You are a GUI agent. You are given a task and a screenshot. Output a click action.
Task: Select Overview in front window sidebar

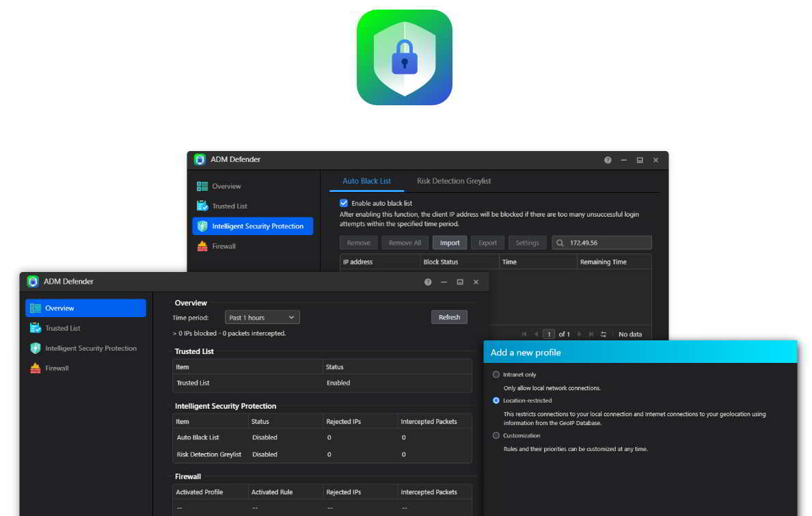85,308
